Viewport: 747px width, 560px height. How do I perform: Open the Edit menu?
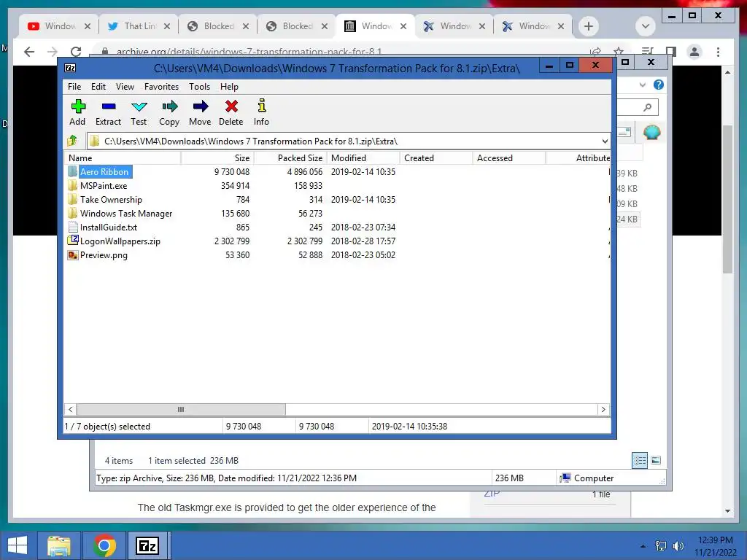click(x=98, y=87)
